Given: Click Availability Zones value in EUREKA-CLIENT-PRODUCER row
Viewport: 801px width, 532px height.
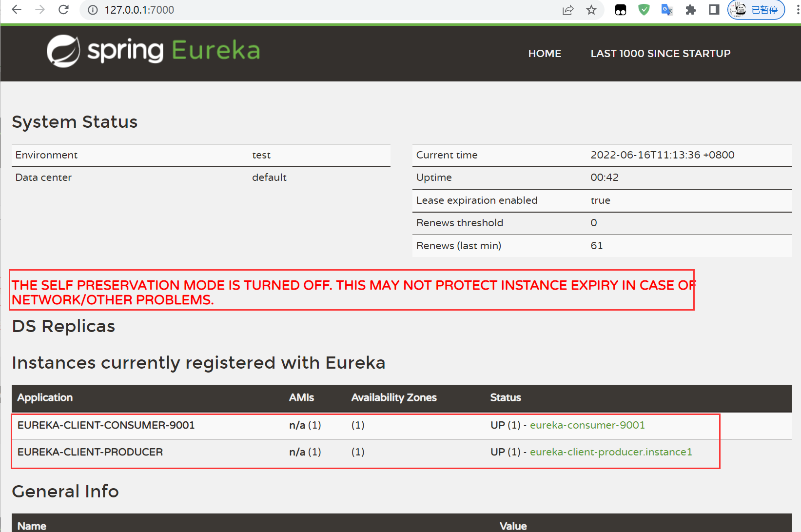Looking at the screenshot, I should tap(358, 452).
